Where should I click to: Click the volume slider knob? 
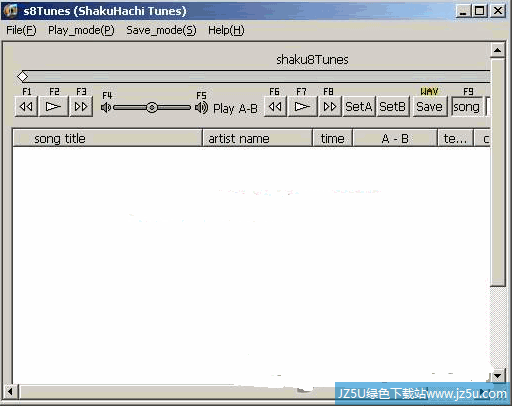point(152,108)
